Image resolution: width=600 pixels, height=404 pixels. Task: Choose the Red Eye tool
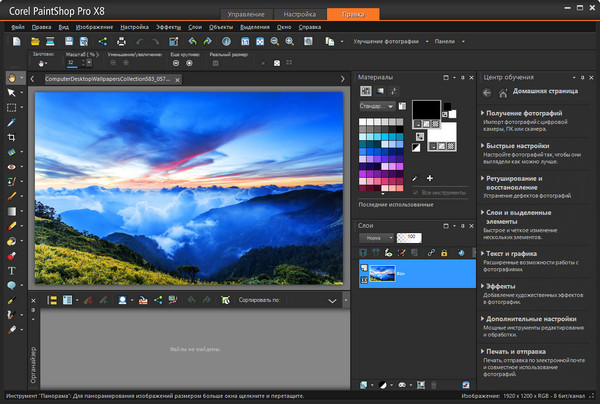pos(11,167)
